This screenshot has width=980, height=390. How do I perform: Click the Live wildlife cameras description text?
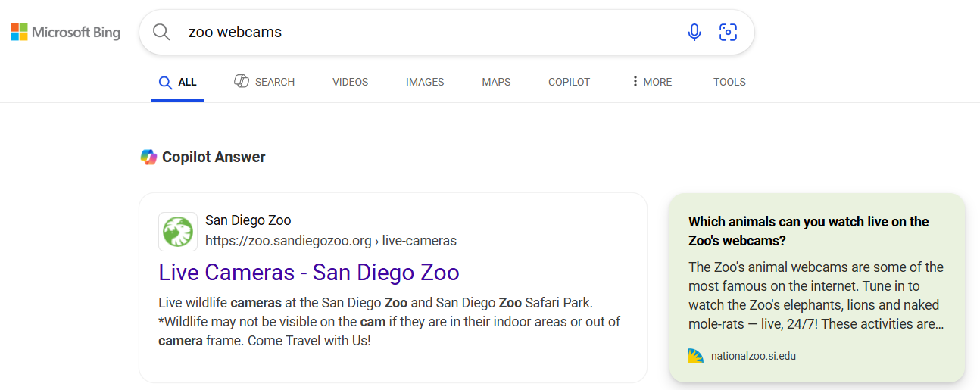tap(389, 322)
